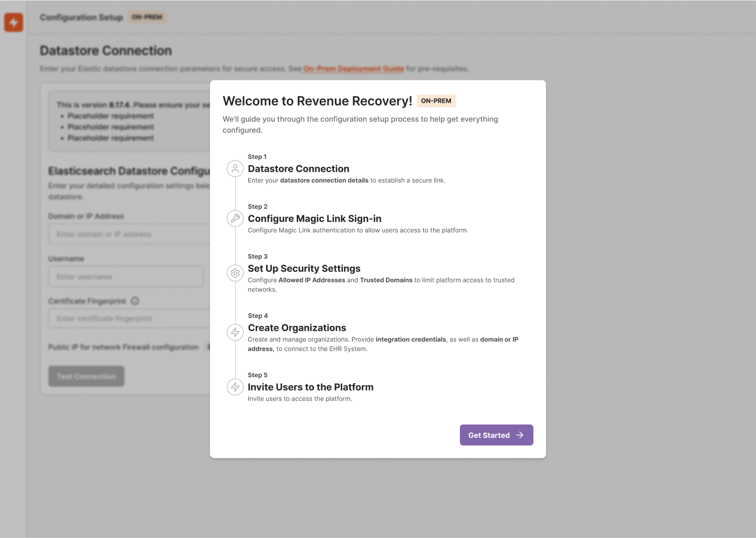The height and width of the screenshot is (538, 756).
Task: Click the Configure Magic Link Sign-in heading
Action: pyautogui.click(x=314, y=218)
